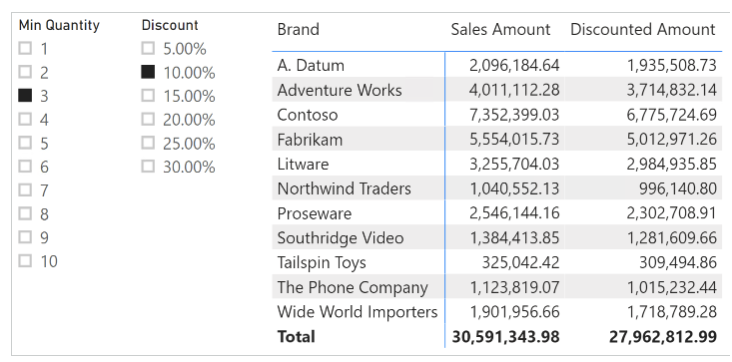Select Min Quantity 5 checkbox
The height and width of the screenshot is (362, 732).
(25, 142)
